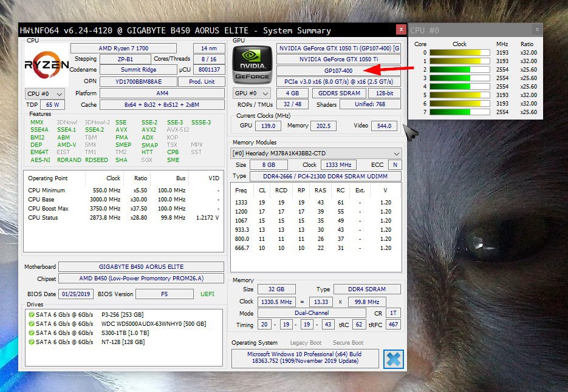Viewport: 568px width, 392px height.
Task: Click the blue X close icon near Operating System
Action: click(394, 359)
